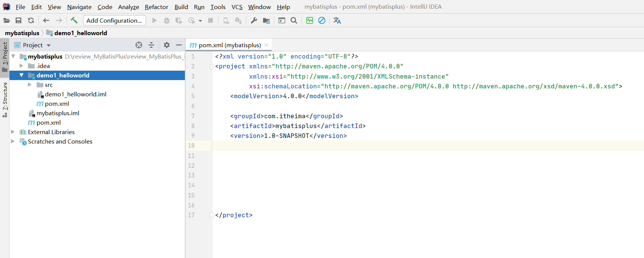
Task: Expand the src folder arrow
Action: (30, 85)
